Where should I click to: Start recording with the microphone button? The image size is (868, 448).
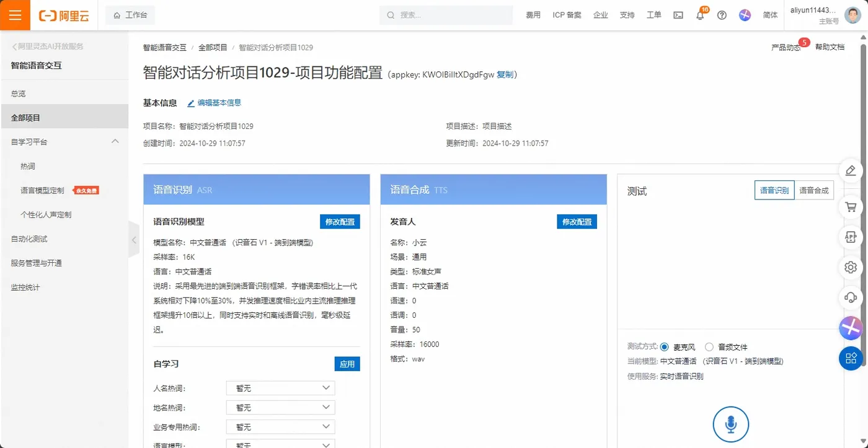tap(731, 424)
